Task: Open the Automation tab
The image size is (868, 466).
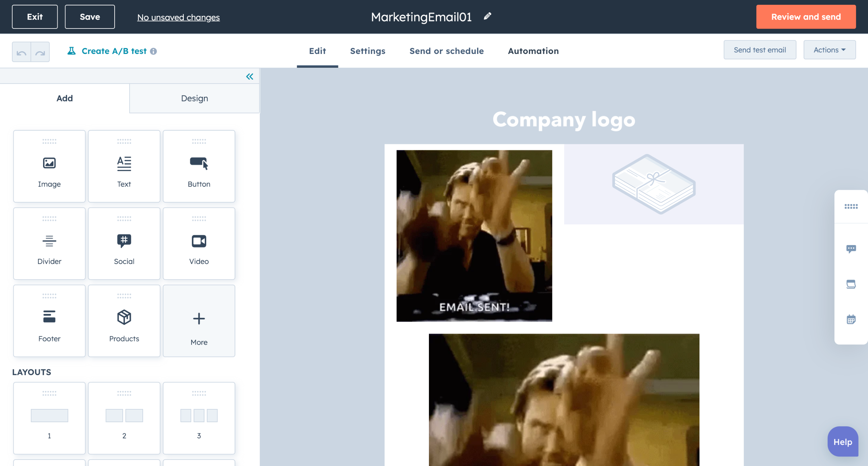Action: [x=533, y=51]
